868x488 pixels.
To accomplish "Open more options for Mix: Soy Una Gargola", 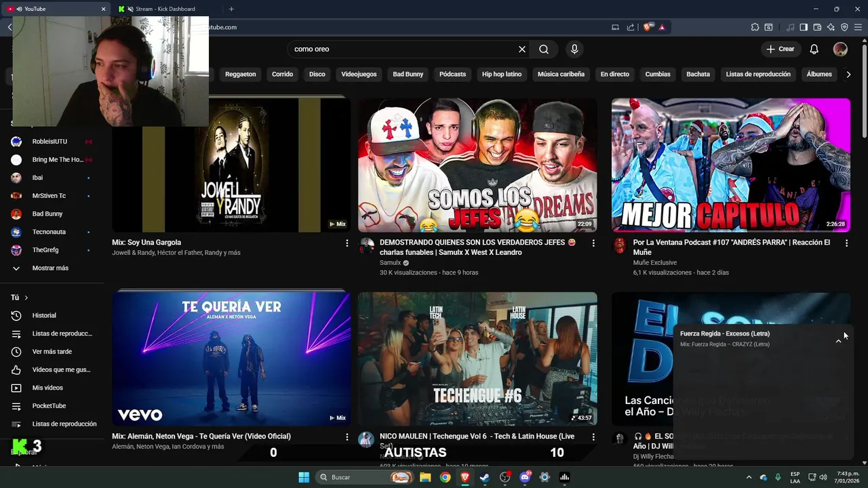I will point(347,243).
